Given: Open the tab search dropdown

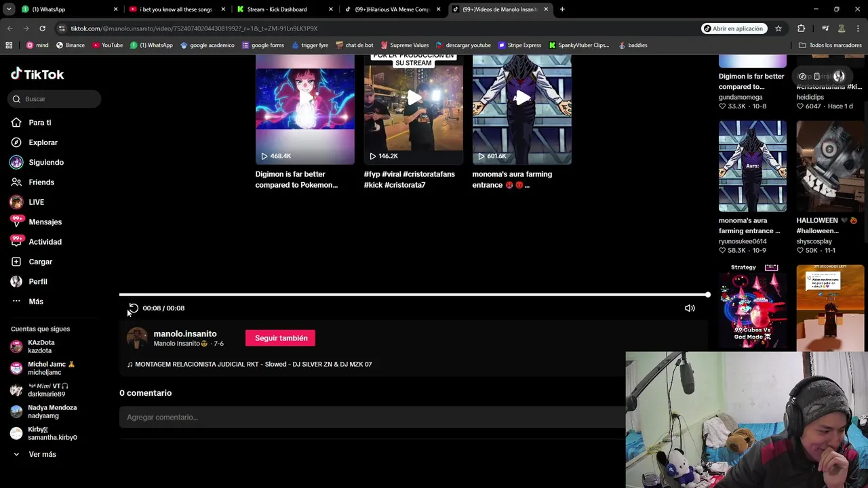Looking at the screenshot, I should click(x=9, y=9).
